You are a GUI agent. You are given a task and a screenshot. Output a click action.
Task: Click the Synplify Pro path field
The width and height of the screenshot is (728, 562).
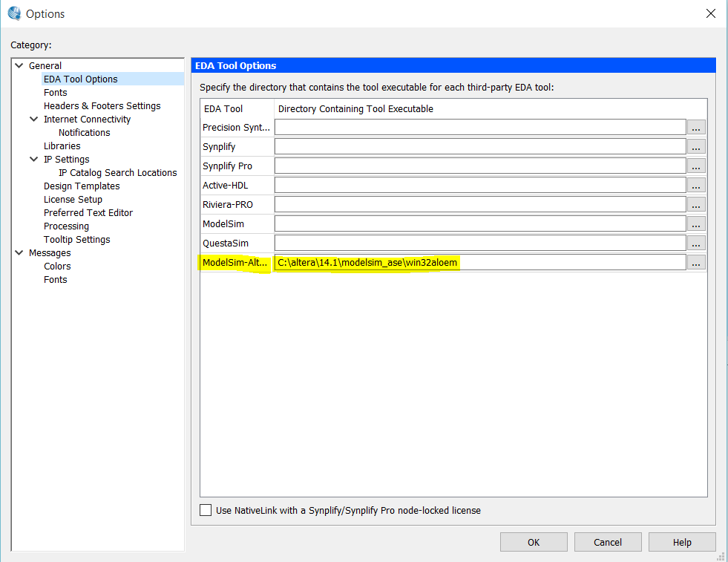pyautogui.click(x=480, y=166)
